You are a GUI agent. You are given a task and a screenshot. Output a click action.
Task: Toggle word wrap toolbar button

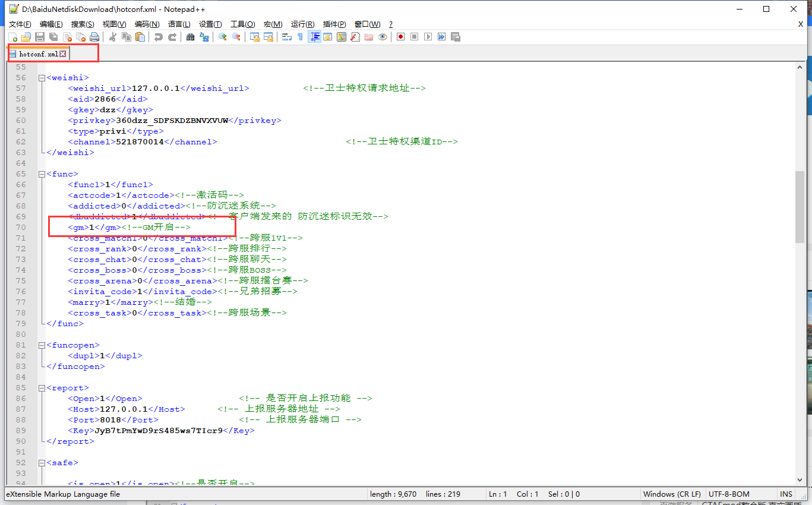tap(286, 37)
